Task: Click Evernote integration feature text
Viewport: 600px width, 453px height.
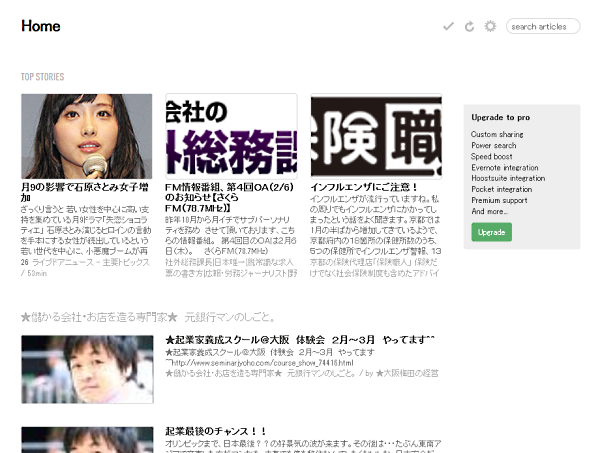Action: coord(505,168)
